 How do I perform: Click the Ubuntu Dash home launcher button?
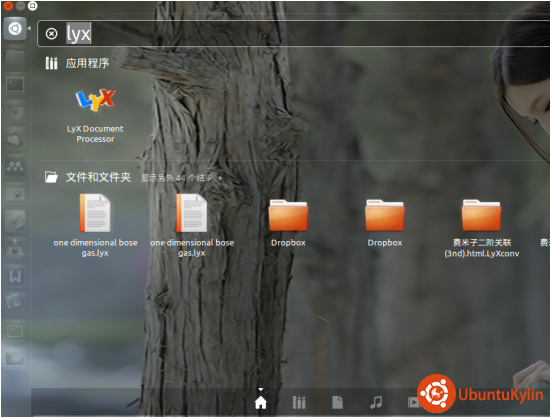click(15, 29)
